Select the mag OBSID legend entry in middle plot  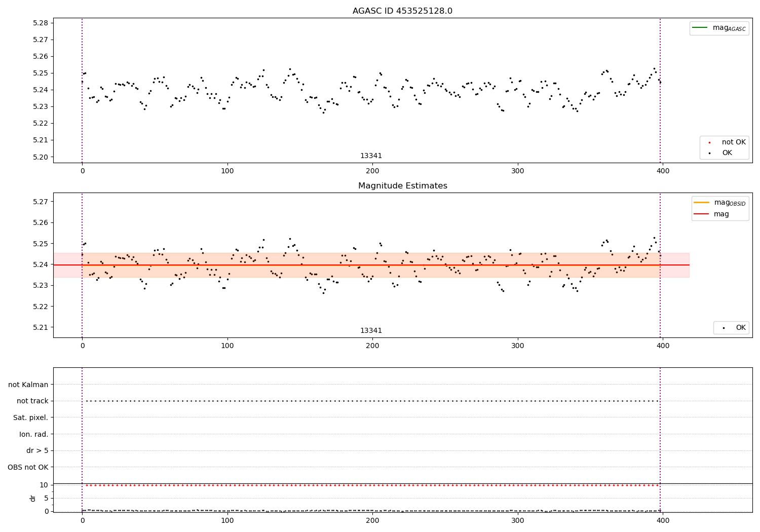(x=720, y=203)
